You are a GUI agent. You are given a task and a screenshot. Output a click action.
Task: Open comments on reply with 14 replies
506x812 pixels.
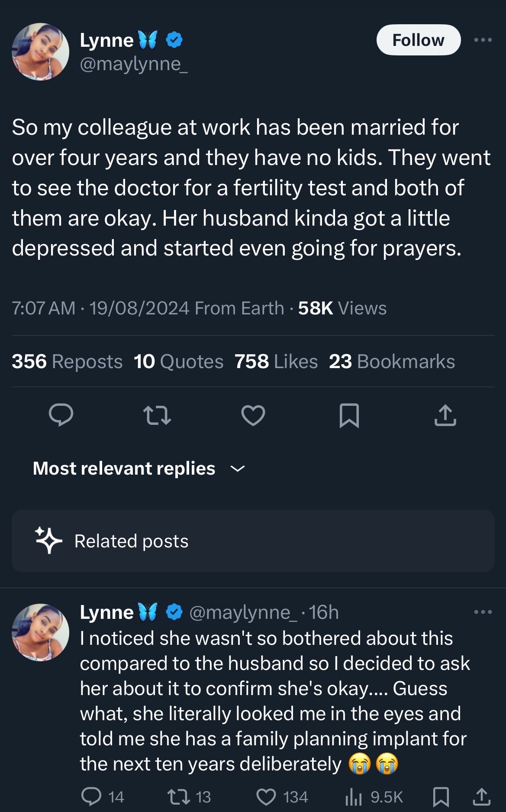[103, 797]
